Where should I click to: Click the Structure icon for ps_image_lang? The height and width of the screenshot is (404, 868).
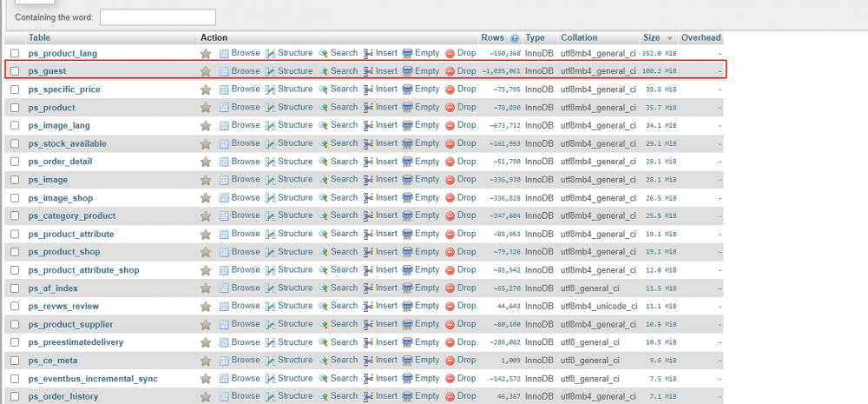(x=270, y=126)
